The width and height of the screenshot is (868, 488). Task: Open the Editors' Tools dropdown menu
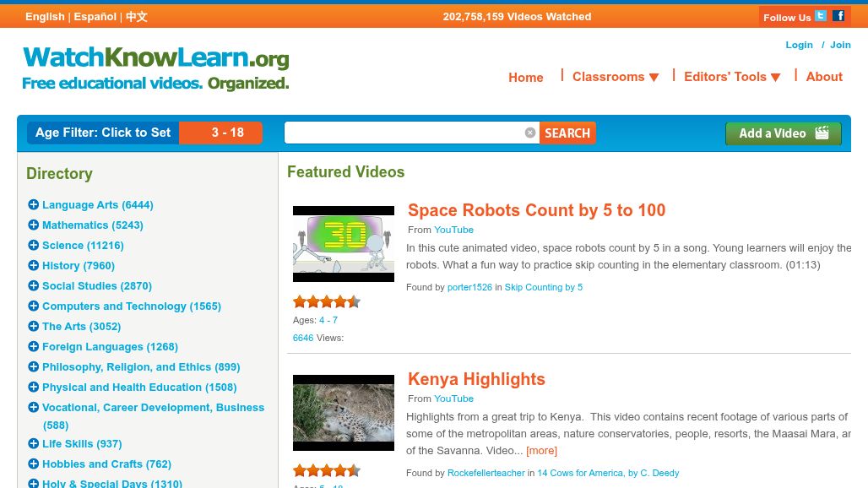(732, 77)
